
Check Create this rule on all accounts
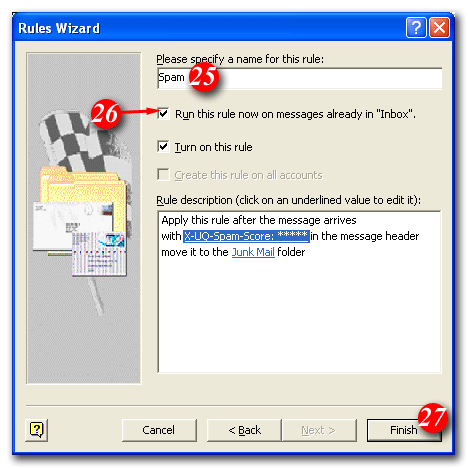coord(163,175)
